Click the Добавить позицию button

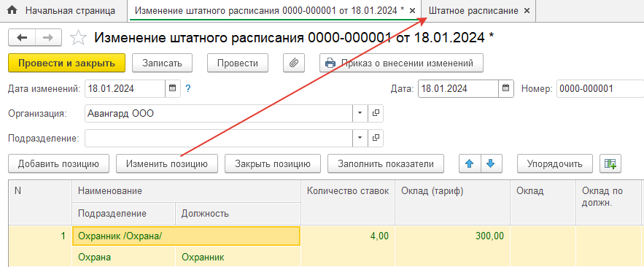[59, 164]
